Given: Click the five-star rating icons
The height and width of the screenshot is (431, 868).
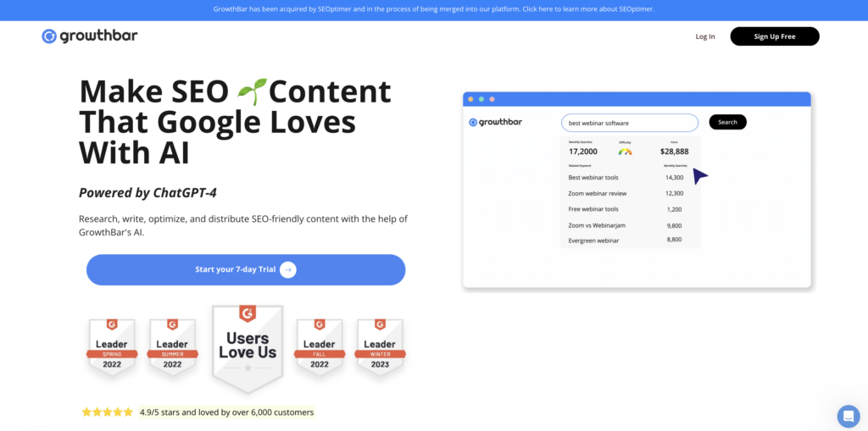Looking at the screenshot, I should [x=108, y=412].
